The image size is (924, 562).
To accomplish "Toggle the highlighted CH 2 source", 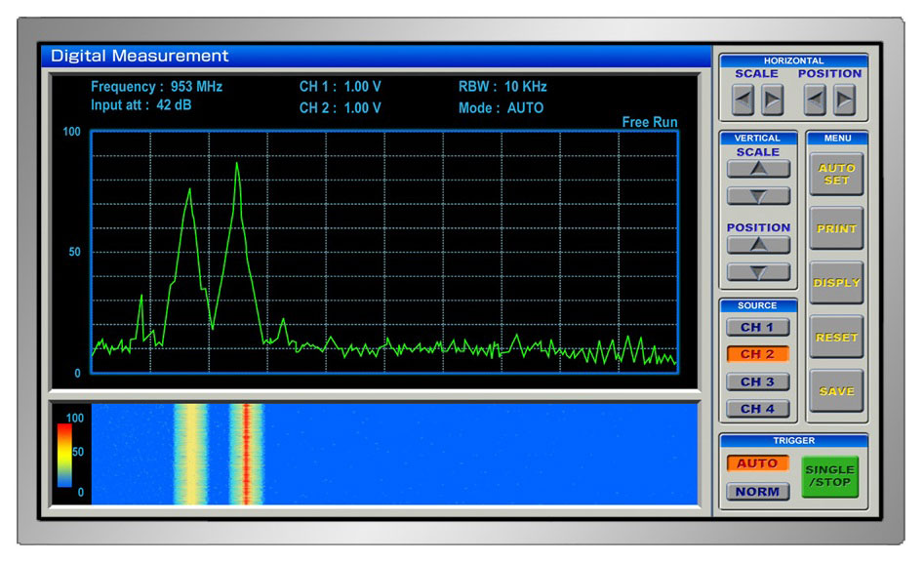I will point(757,354).
